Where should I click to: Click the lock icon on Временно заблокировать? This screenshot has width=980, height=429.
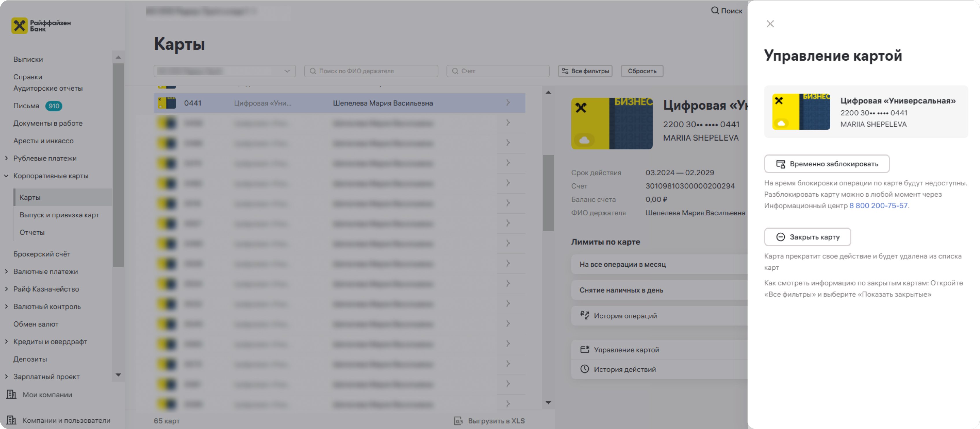[x=780, y=164]
